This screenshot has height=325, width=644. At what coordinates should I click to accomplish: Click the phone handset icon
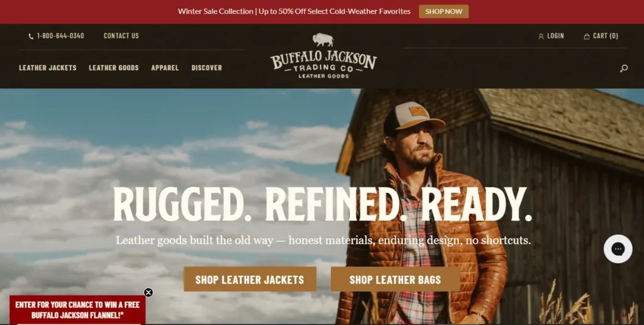pyautogui.click(x=31, y=36)
